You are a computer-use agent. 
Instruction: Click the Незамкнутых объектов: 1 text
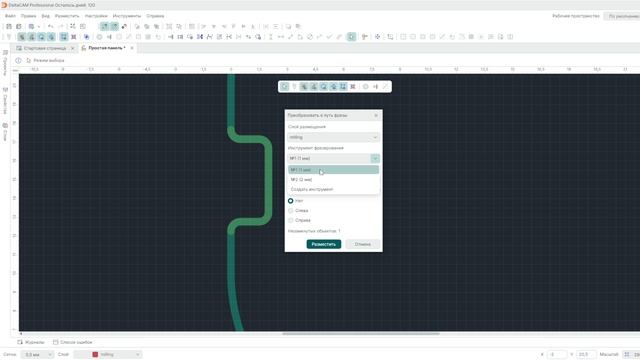click(314, 231)
